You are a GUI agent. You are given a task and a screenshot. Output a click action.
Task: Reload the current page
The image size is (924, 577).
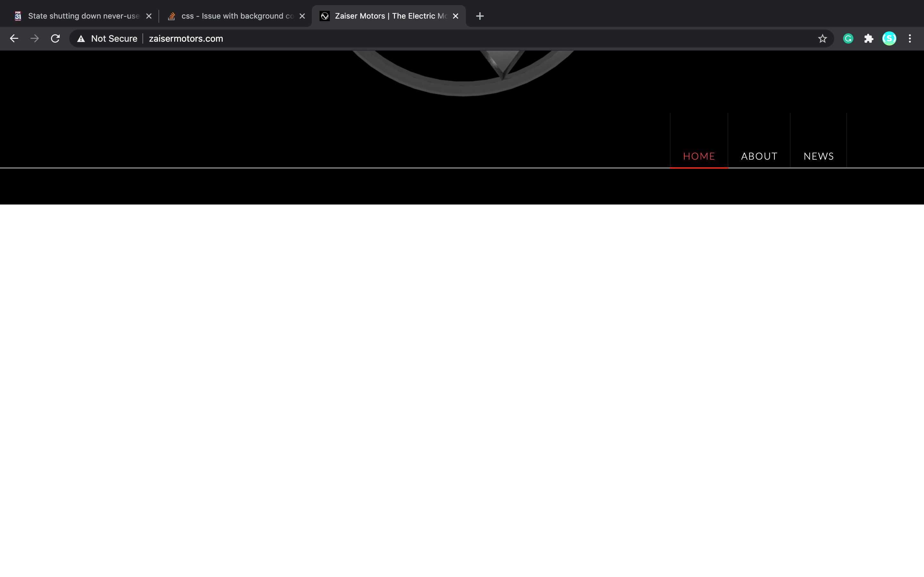tap(56, 38)
